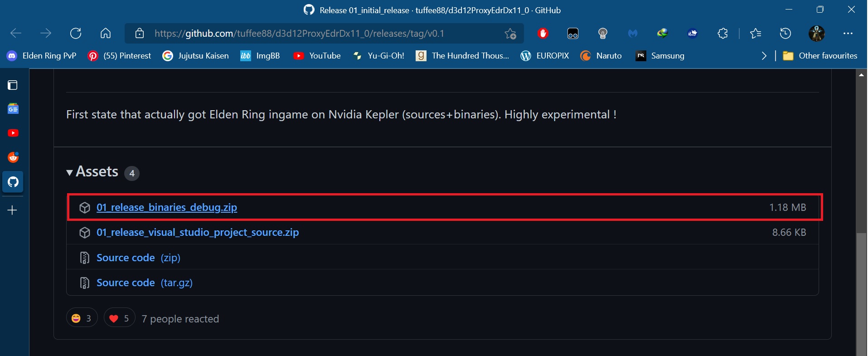Toggle the tab actions menu icon
868x356 pixels.
pos(13,85)
